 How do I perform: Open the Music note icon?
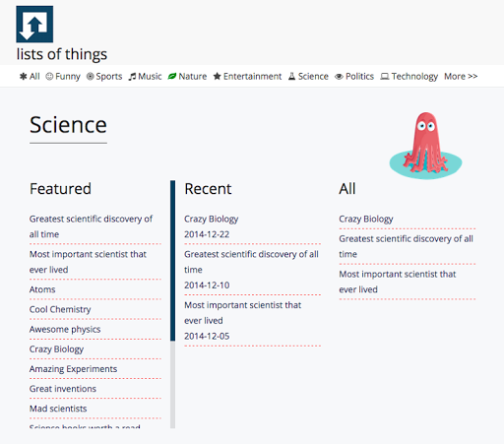coord(132,77)
